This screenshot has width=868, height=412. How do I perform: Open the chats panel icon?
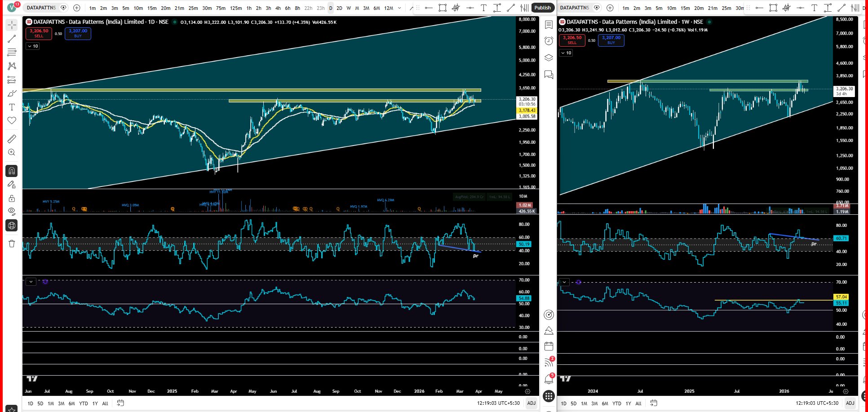point(549,74)
